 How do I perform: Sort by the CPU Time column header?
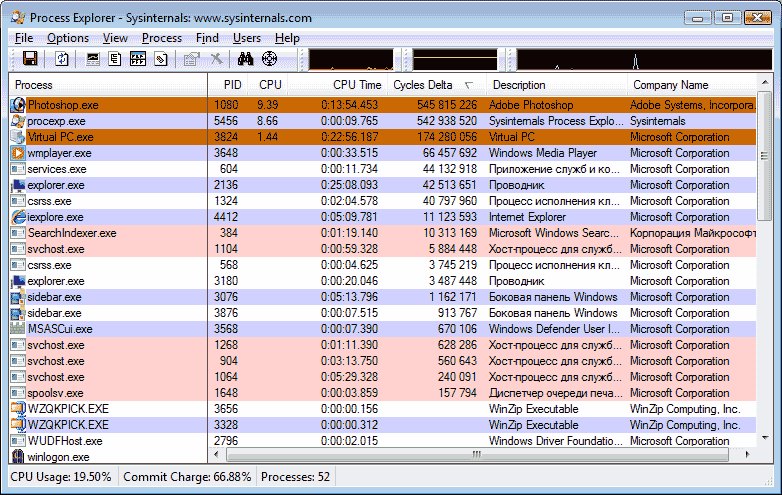coord(337,85)
